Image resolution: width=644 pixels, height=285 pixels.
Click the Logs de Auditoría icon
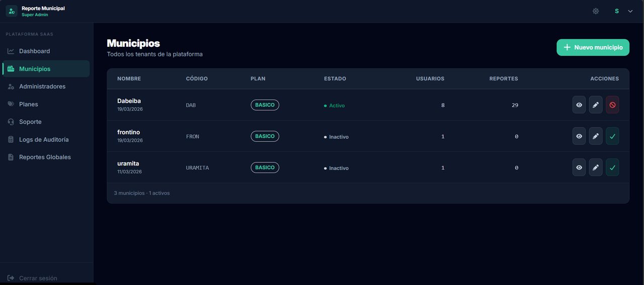pyautogui.click(x=11, y=139)
